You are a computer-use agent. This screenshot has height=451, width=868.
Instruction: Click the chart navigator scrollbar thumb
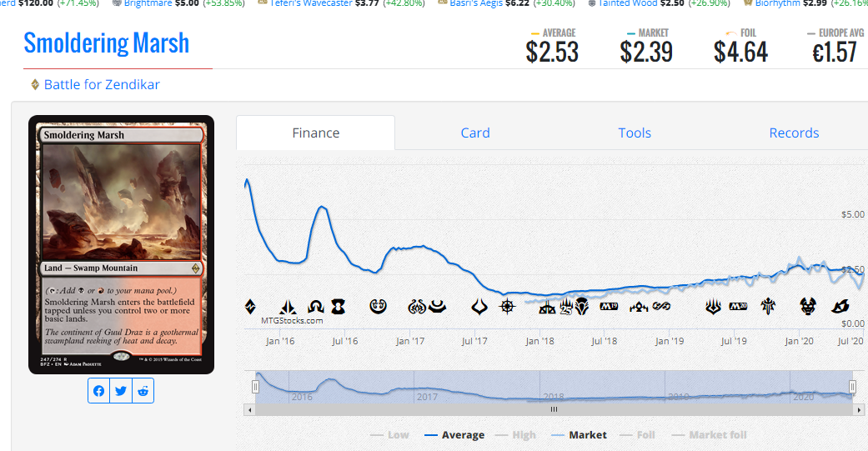(554, 409)
